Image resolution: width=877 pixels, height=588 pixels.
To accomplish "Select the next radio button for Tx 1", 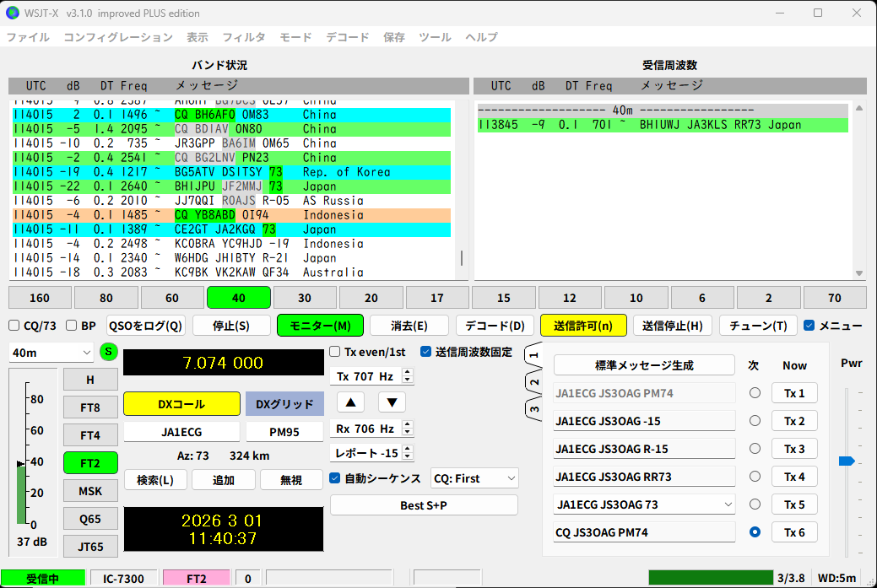I will [x=755, y=393].
